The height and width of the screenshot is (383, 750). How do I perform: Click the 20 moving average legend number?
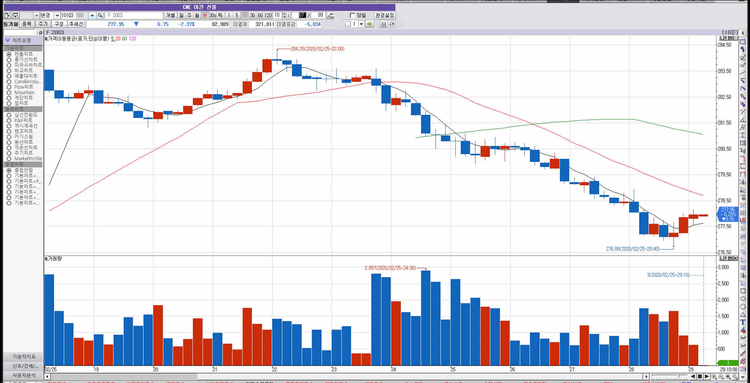tap(118, 39)
